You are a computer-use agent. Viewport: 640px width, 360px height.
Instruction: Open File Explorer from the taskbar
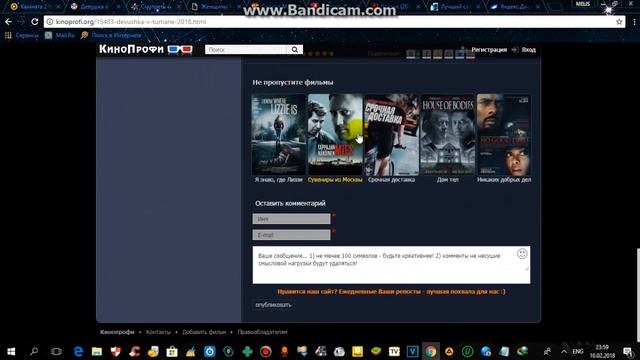pos(97,351)
